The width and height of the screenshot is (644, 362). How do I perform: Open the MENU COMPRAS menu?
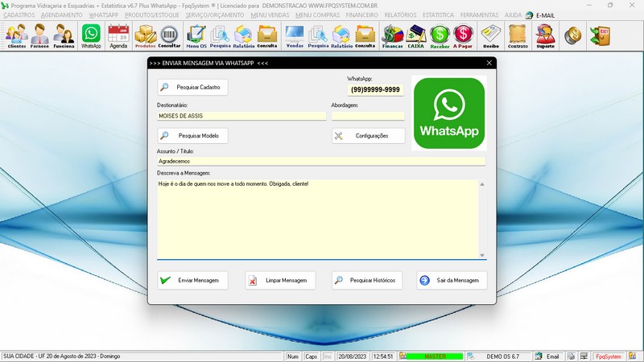point(317,15)
